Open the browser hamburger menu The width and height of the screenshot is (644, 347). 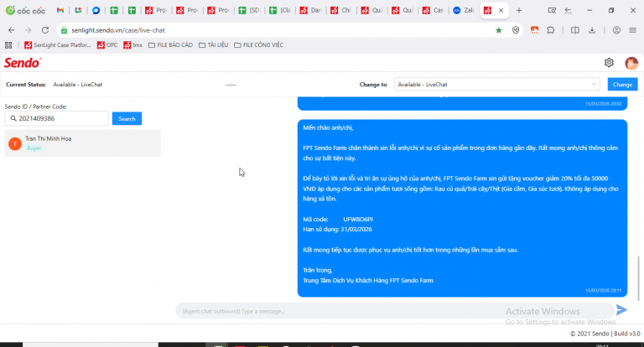pyautogui.click(x=632, y=30)
